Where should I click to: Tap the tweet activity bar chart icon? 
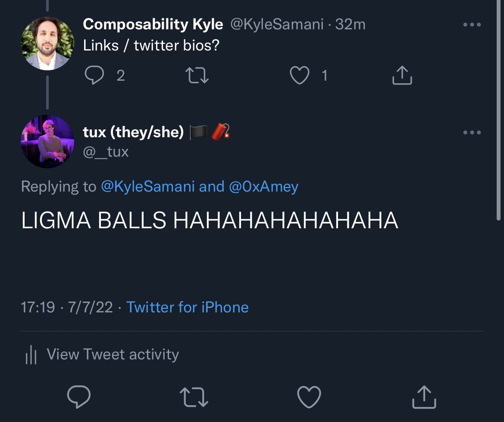[31, 355]
